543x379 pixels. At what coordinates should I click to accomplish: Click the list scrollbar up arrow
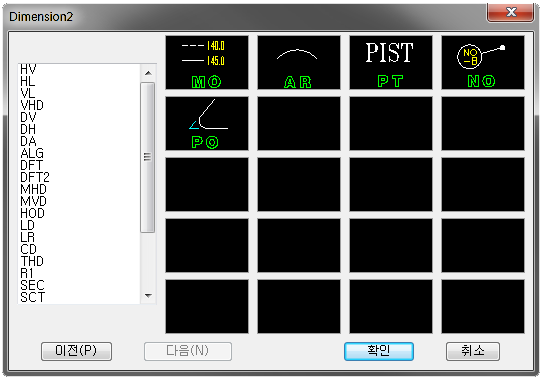pos(148,73)
